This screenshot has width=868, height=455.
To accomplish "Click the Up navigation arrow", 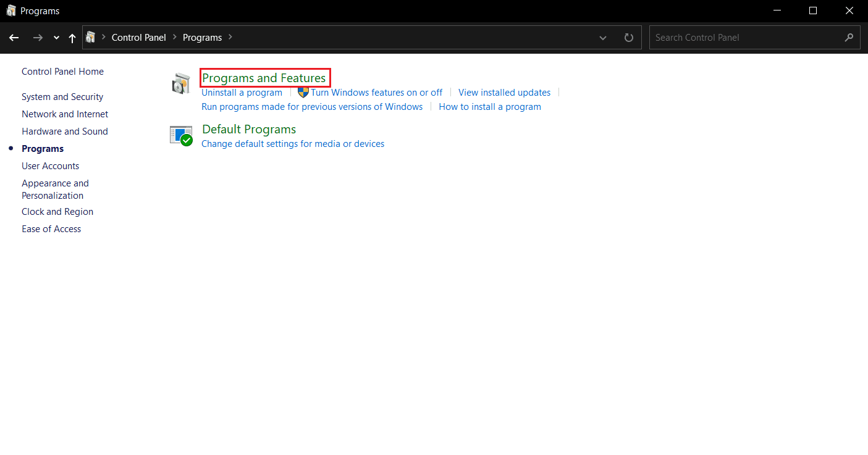I will [x=72, y=38].
